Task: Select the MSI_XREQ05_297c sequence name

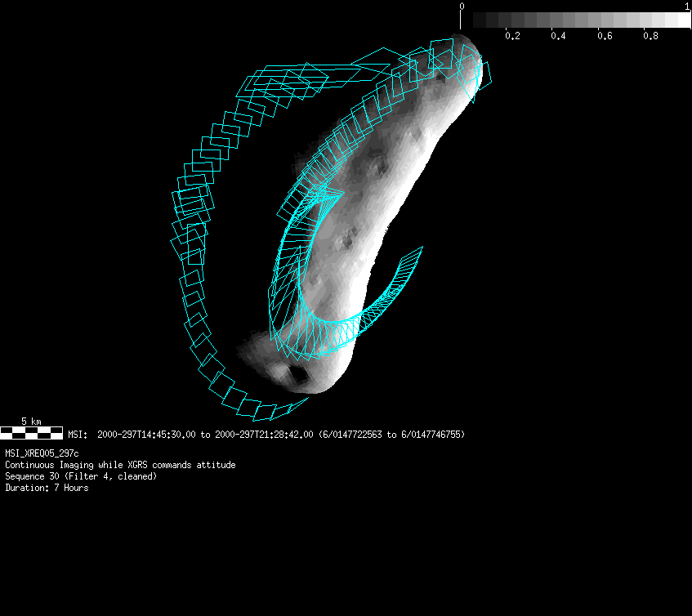Action: click(42, 453)
